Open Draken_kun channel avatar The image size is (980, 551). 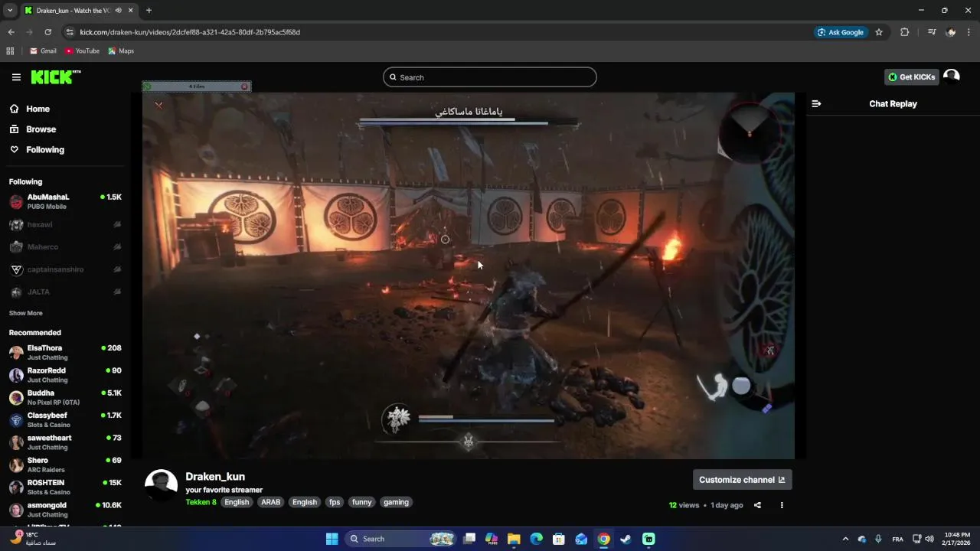tap(161, 485)
